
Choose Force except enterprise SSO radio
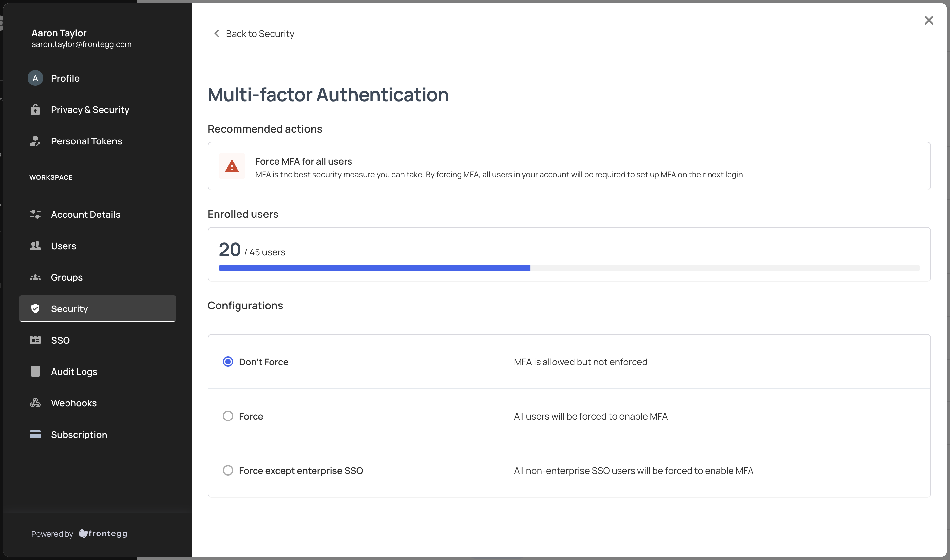(228, 470)
